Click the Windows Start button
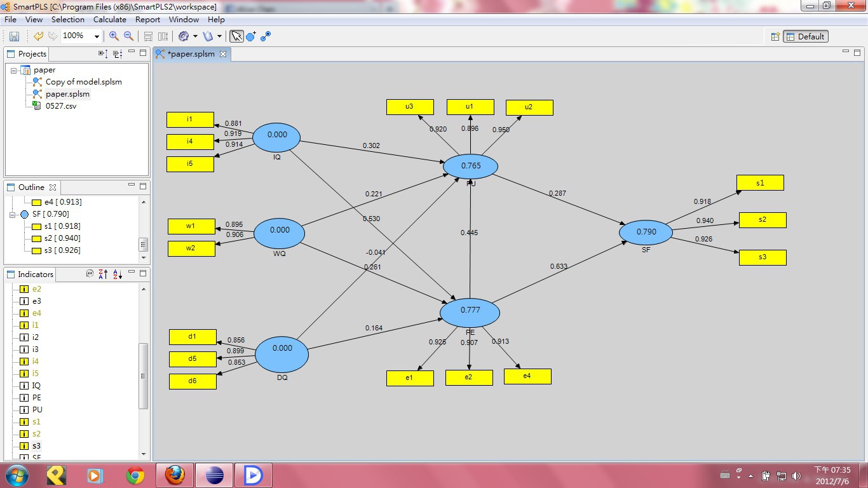Viewport: 868px width, 488px height. [x=17, y=475]
